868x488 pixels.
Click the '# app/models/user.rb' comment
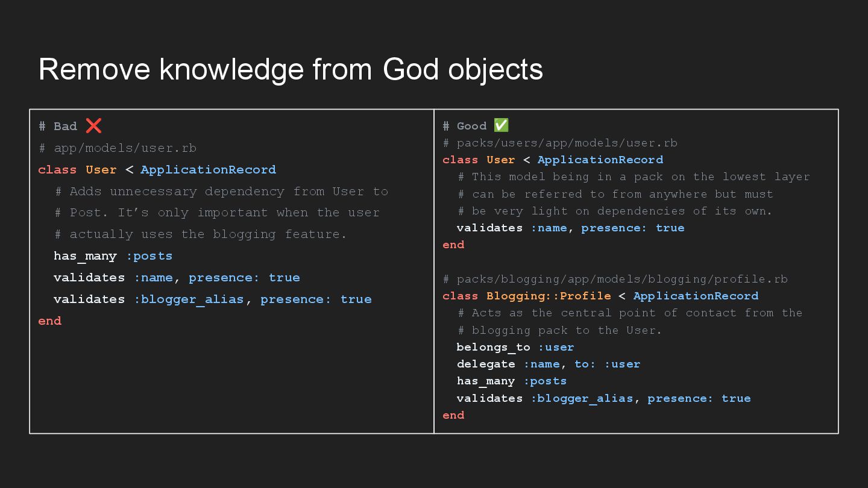(x=118, y=148)
